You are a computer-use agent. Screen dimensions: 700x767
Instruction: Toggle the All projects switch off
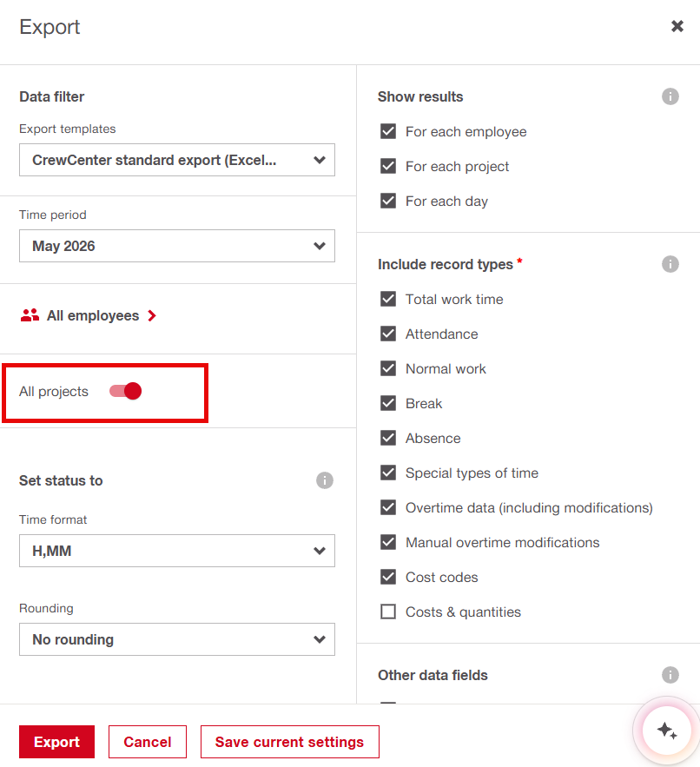126,392
